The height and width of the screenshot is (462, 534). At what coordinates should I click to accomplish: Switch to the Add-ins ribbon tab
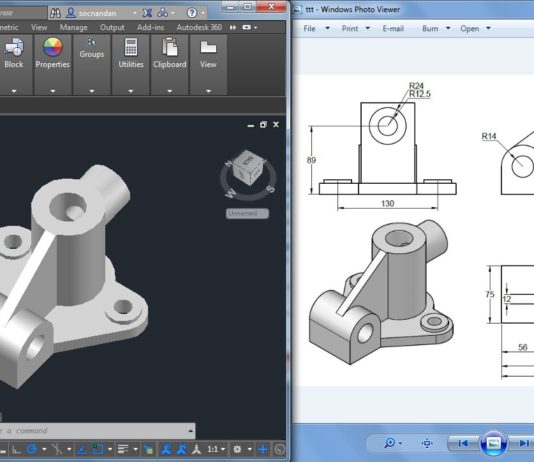[150, 27]
